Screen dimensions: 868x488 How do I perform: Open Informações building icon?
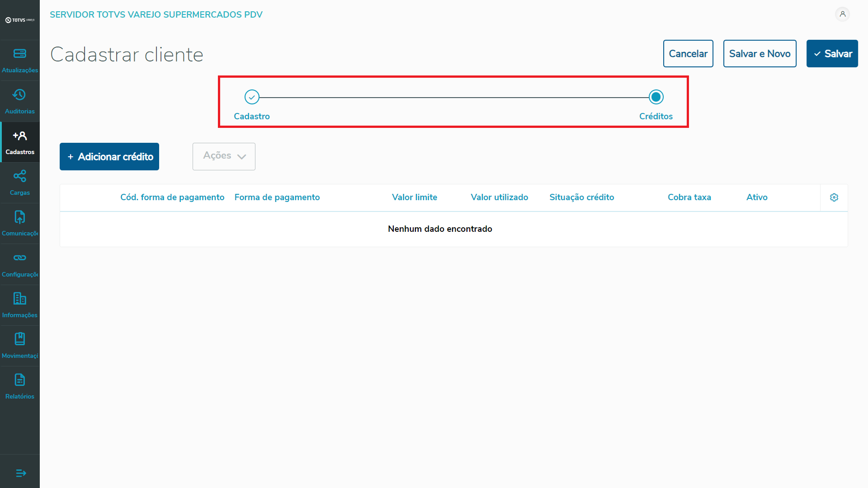(19, 298)
